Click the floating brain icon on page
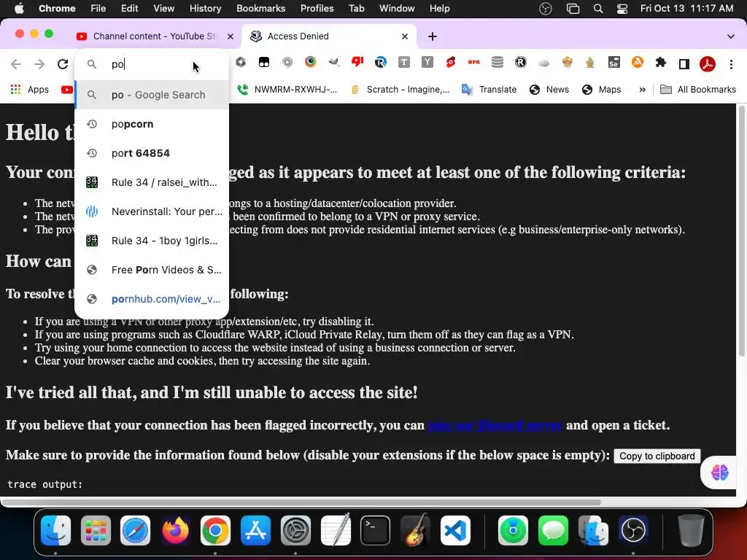Screen dimensions: 747x560 [x=719, y=472]
